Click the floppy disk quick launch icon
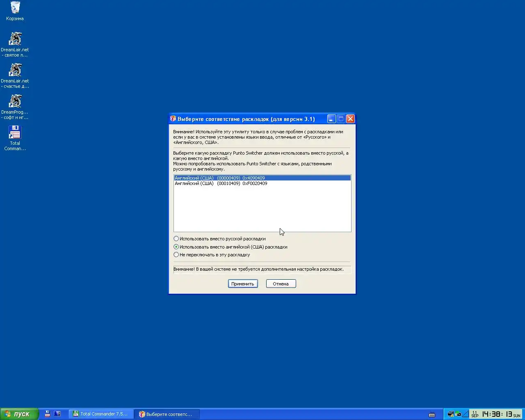525x420 pixels. pos(48,414)
